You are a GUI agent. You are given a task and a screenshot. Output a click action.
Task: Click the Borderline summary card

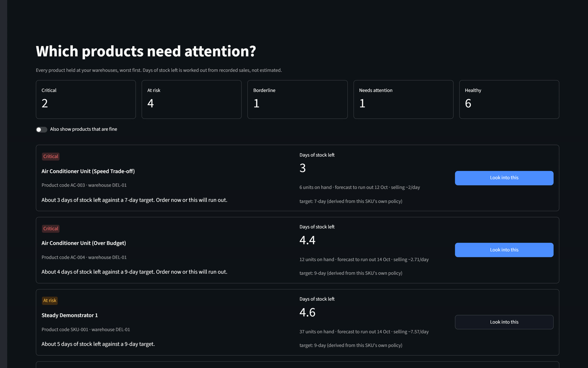pos(297,99)
